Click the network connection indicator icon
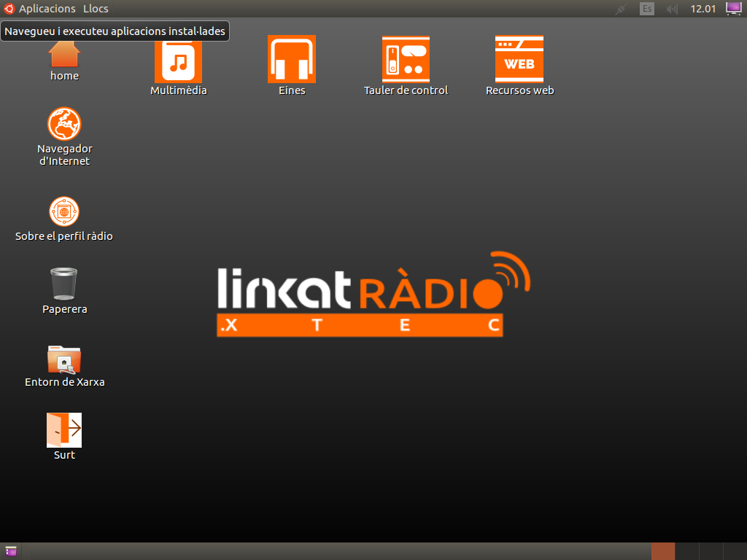 point(621,9)
